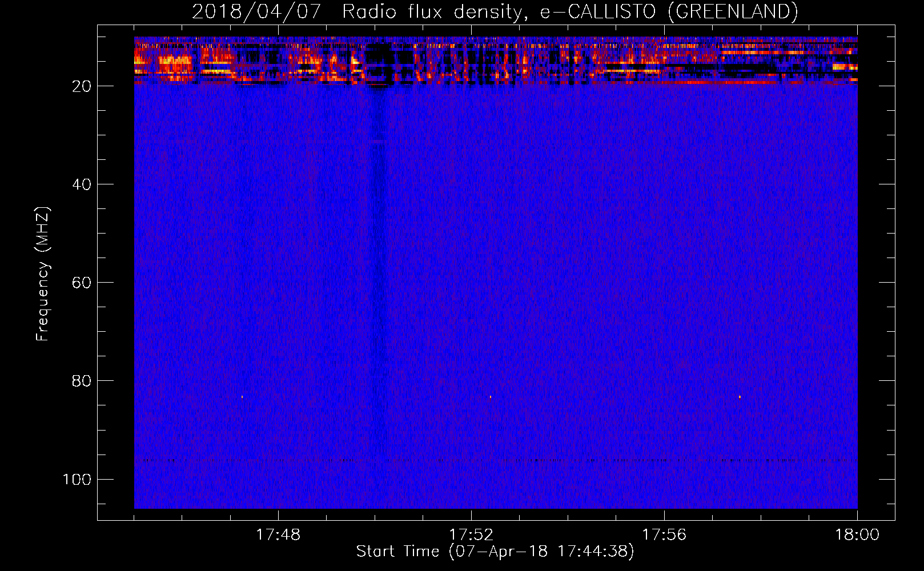Click the 18:00 time tick label
The height and width of the screenshot is (571, 924).
857,535
